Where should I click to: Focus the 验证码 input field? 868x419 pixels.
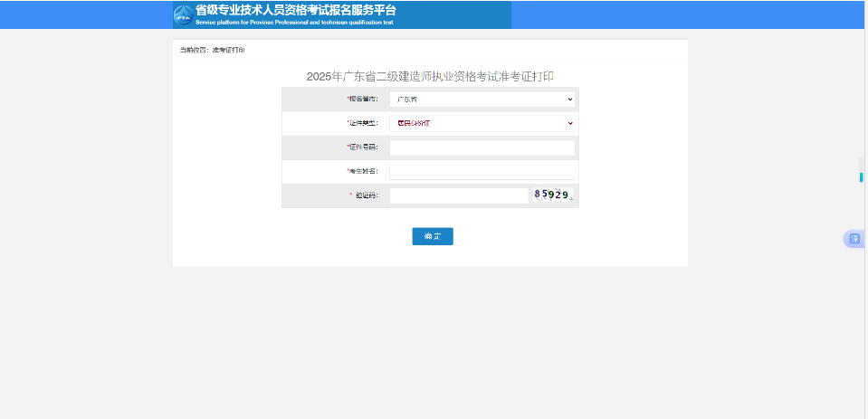(x=459, y=196)
